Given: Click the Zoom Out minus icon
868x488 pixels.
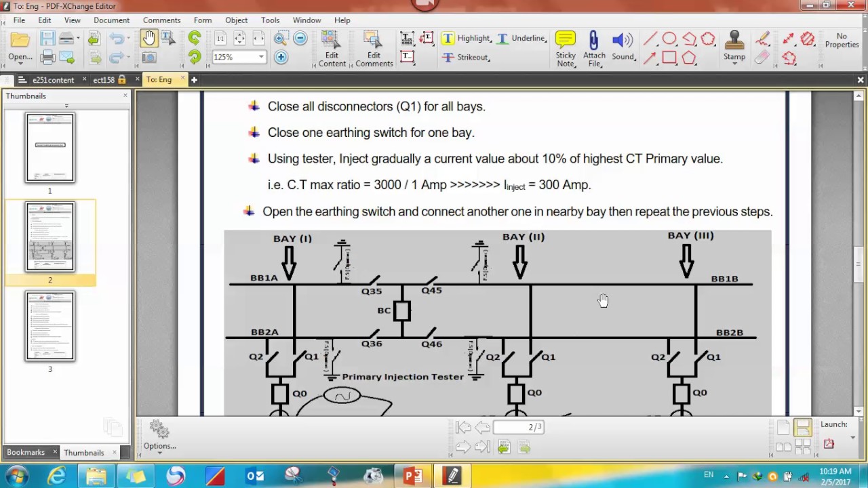Looking at the screenshot, I should (300, 39).
